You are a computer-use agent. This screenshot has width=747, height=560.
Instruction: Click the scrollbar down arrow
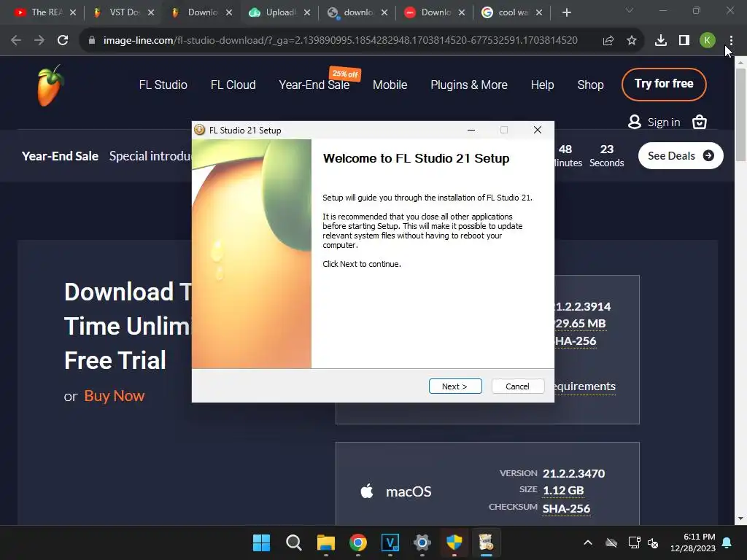740,518
